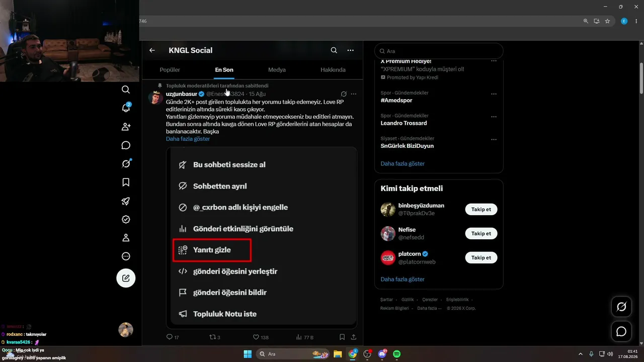
Task: Click the page vertical scrollbar
Action: pos(641,78)
